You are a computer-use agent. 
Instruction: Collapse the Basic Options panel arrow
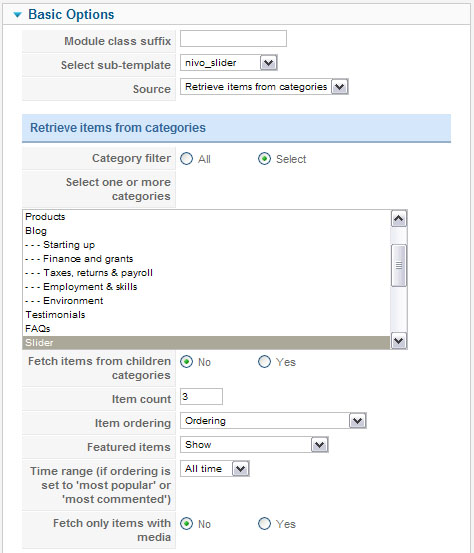(17, 15)
